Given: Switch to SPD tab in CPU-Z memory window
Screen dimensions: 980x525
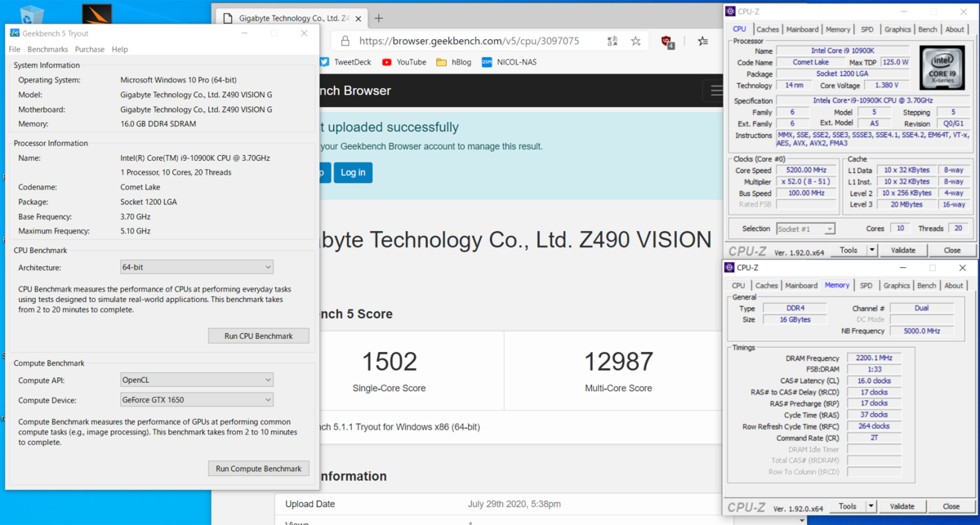Looking at the screenshot, I should [866, 286].
